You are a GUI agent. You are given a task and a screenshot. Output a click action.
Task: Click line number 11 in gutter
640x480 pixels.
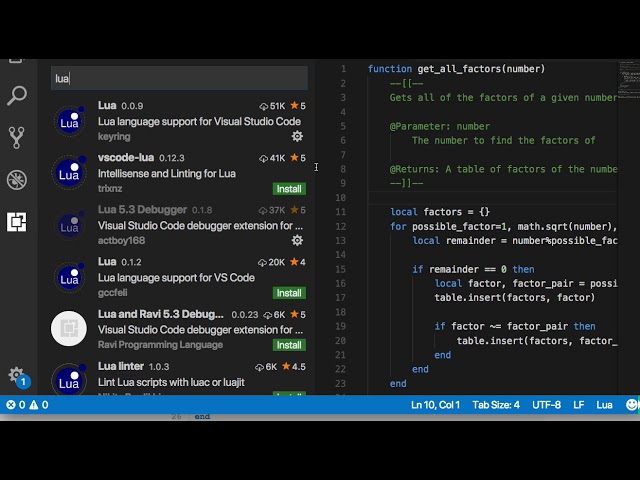click(340, 212)
